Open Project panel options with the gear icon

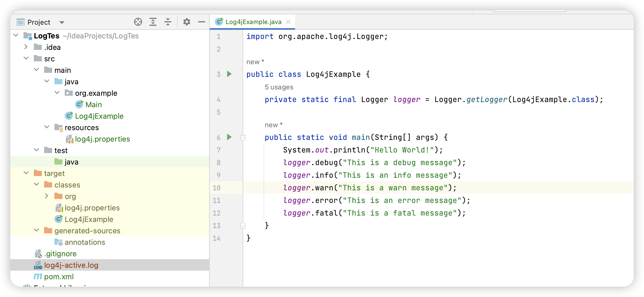point(187,22)
